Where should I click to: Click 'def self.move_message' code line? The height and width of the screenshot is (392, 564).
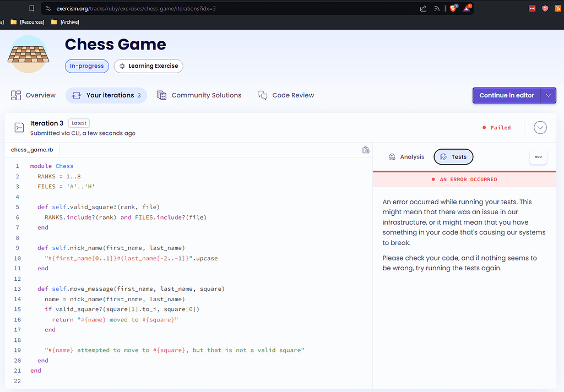[131, 289]
